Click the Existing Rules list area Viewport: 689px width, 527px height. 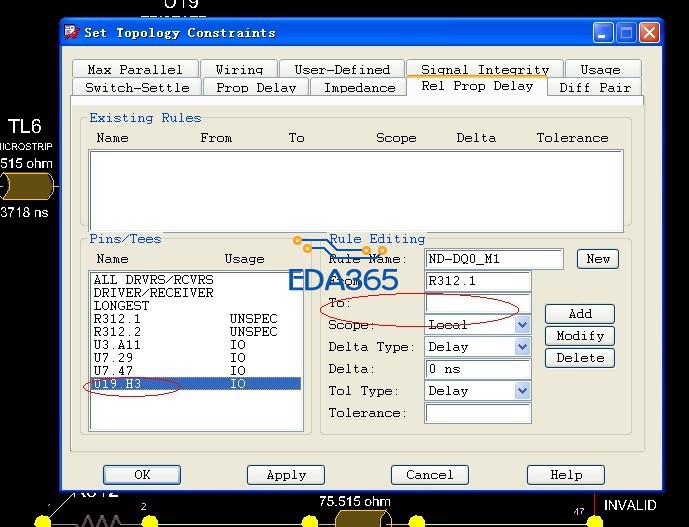(356, 191)
